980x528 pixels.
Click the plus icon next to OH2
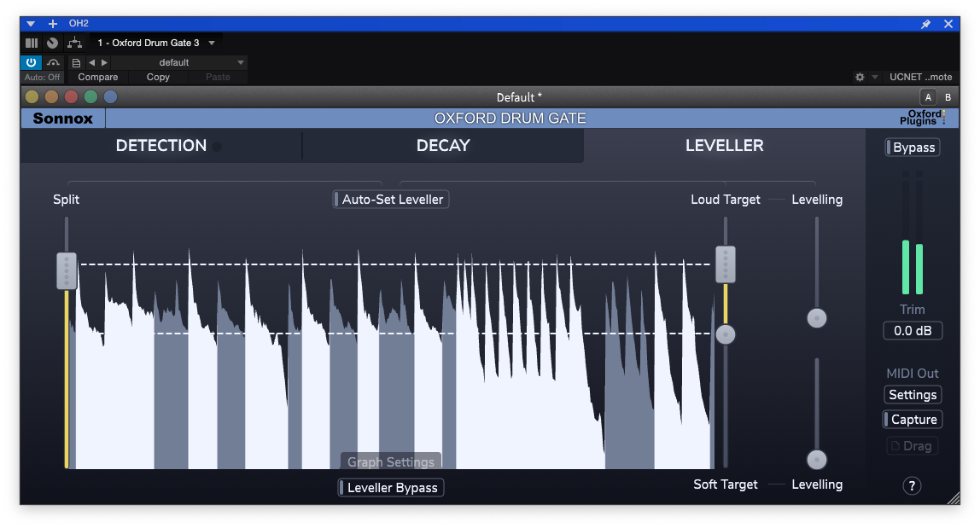53,24
